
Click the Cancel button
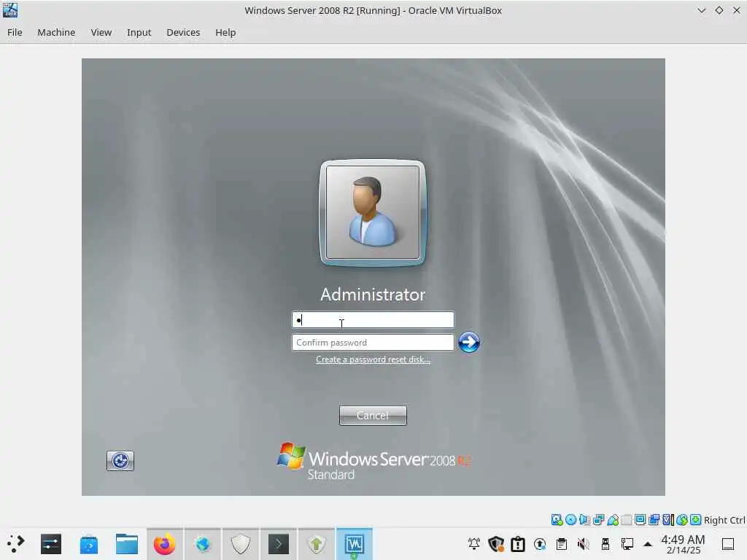[x=373, y=416]
